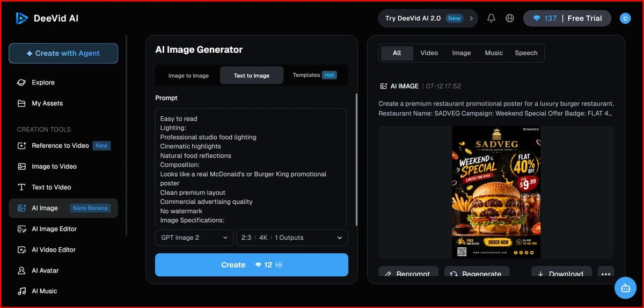Click the Download arrow icon
Viewport: 644px width, 308px height.
tap(541, 274)
